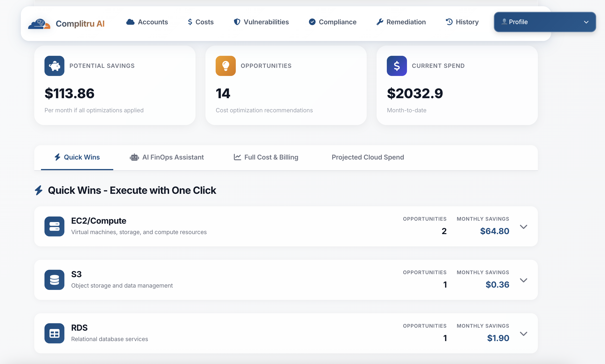Image resolution: width=605 pixels, height=364 pixels.
Task: Click the EC2/Compute server icon
Action: [54, 226]
